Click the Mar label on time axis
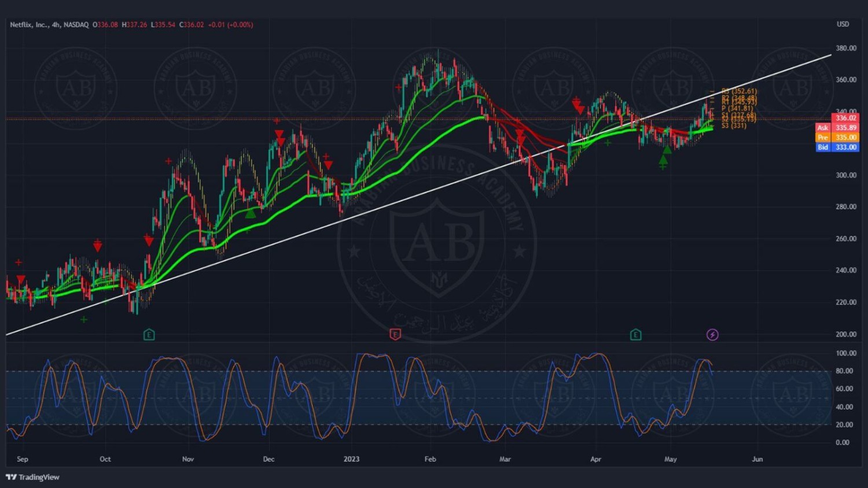Screen dimensions: 868x488 (505, 459)
